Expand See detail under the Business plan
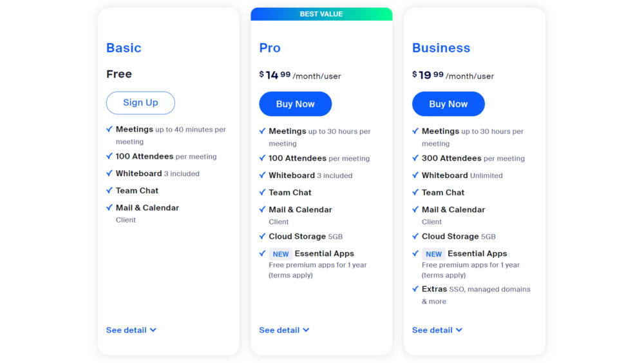644x363 pixels. tap(437, 330)
